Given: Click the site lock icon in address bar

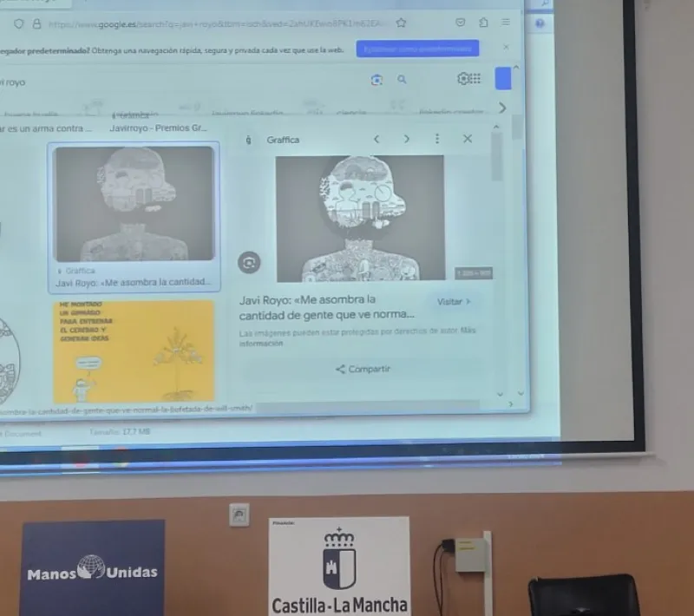Looking at the screenshot, I should (36, 24).
